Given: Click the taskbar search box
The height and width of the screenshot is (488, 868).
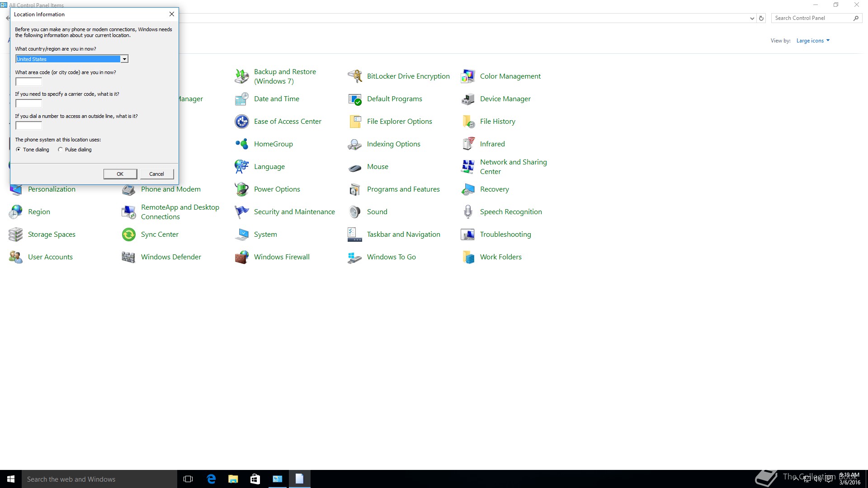Looking at the screenshot, I should 99,479.
